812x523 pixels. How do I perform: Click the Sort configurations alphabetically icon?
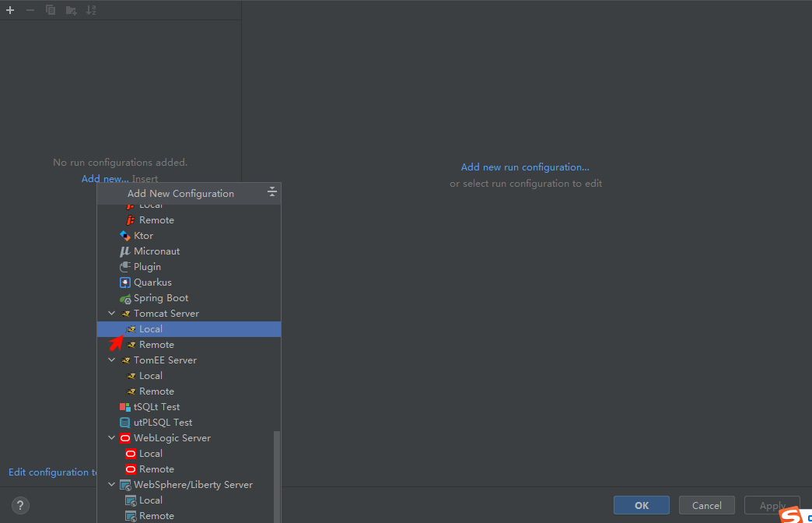[91, 10]
